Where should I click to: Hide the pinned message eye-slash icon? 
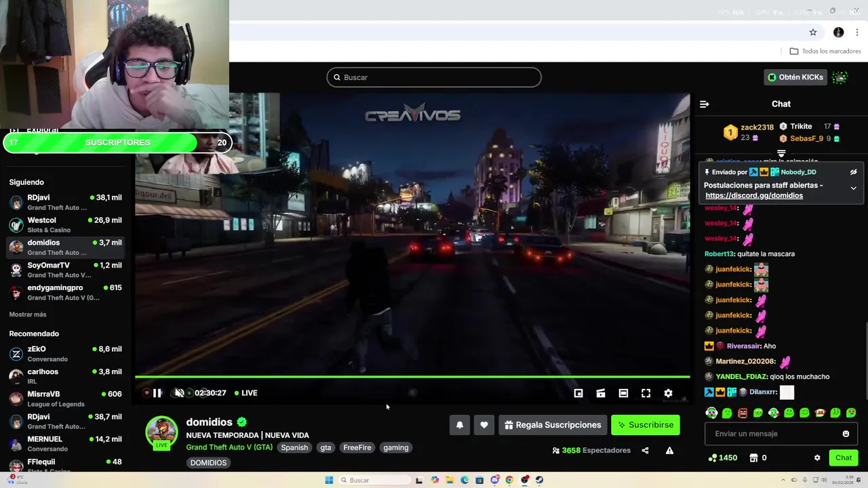(x=853, y=172)
